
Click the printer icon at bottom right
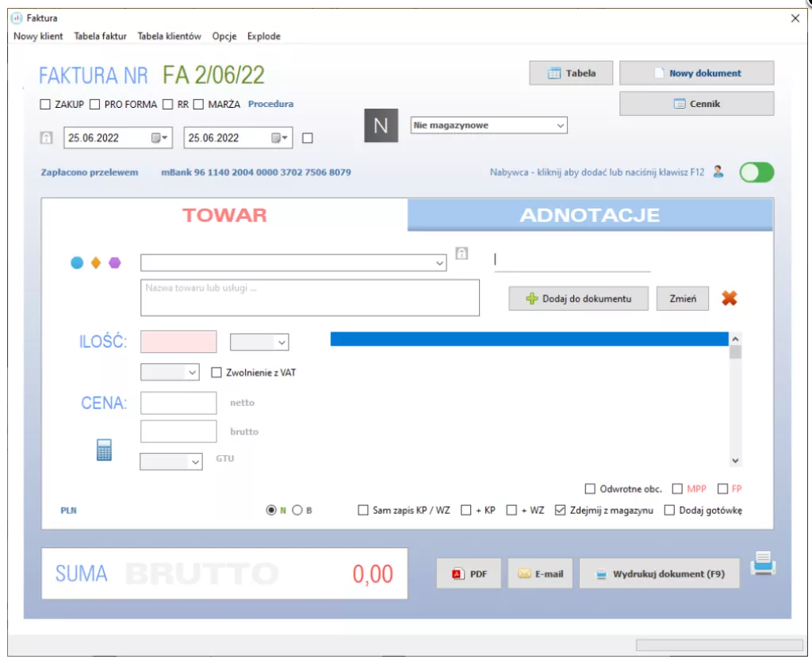click(764, 564)
